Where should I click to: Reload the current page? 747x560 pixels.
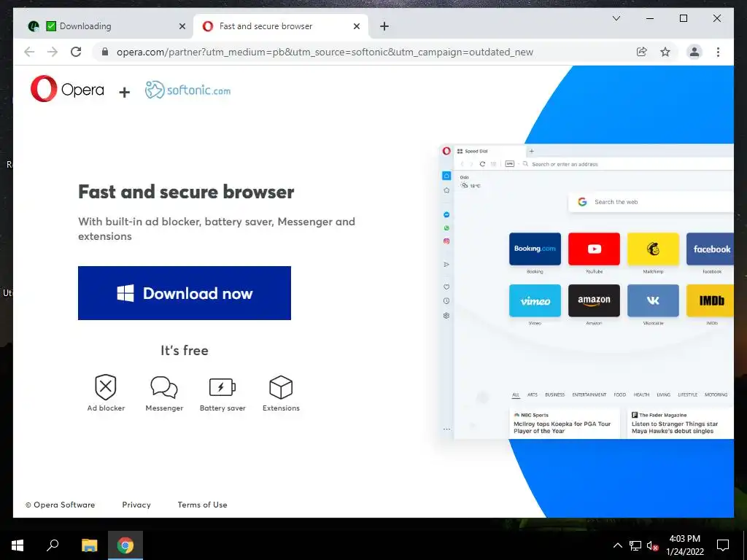click(76, 52)
